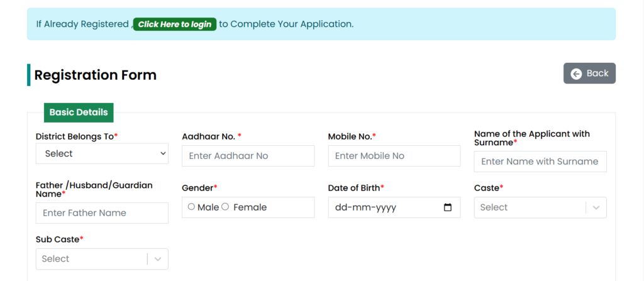Click the Basic Details section tab
Viewport: 644px width, 281px height.
click(79, 113)
